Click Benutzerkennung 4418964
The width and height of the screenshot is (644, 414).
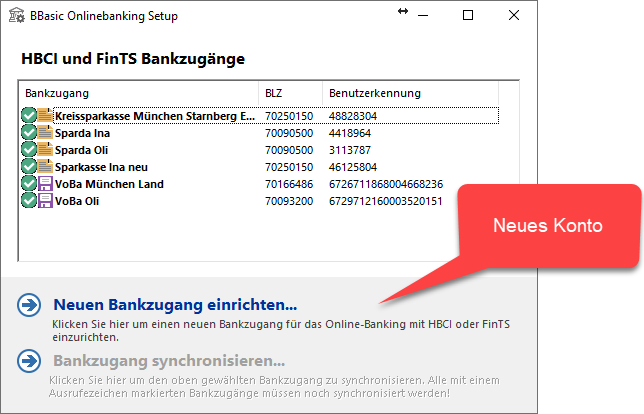(x=350, y=133)
